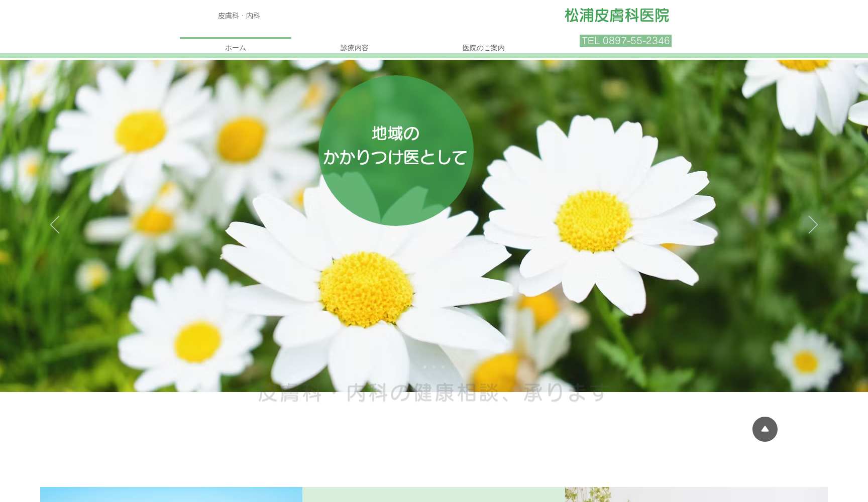Open the 診療内容 menu item
The height and width of the screenshot is (502, 868).
(354, 48)
